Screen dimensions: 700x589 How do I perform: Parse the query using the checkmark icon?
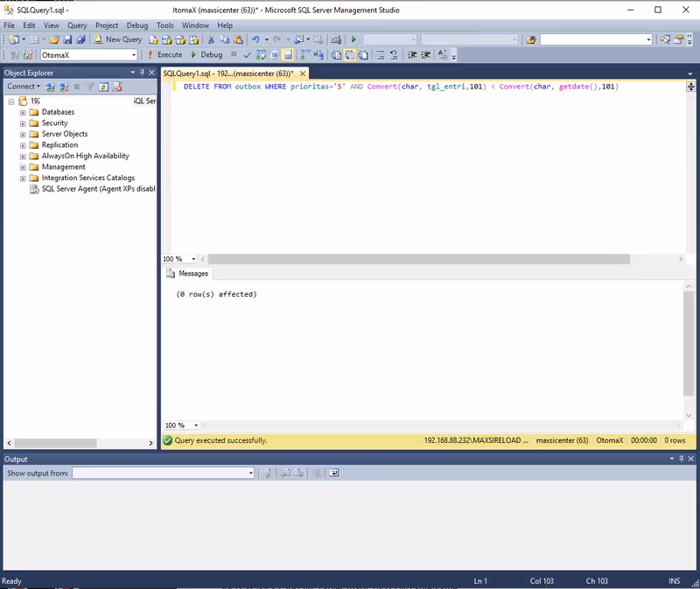248,54
